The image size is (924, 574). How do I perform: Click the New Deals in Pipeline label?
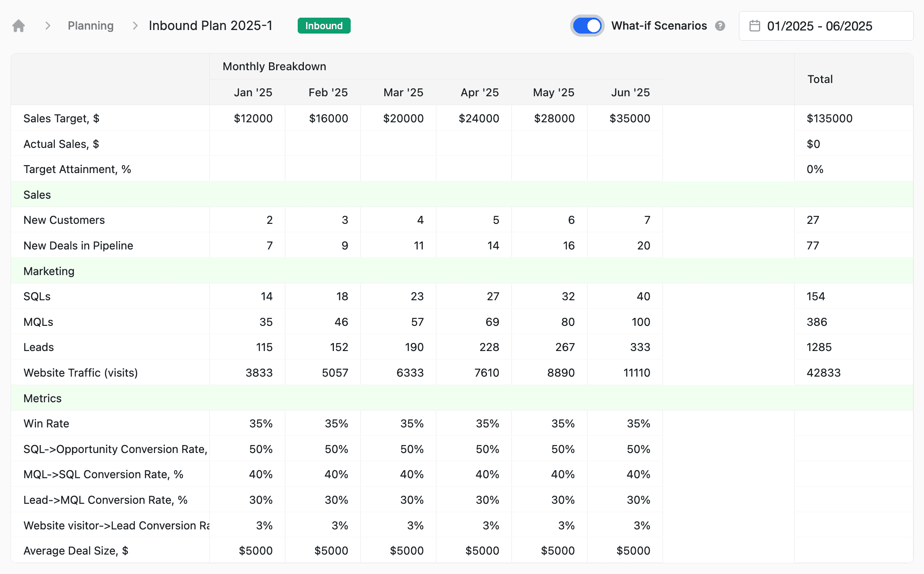78,245
